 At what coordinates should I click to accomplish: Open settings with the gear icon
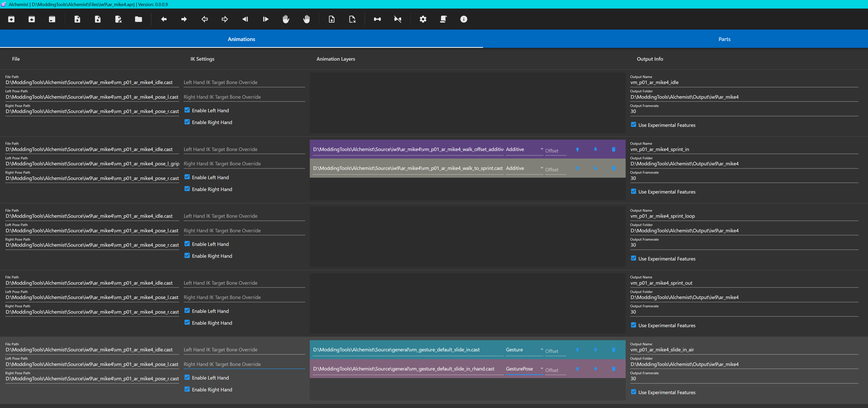click(423, 19)
